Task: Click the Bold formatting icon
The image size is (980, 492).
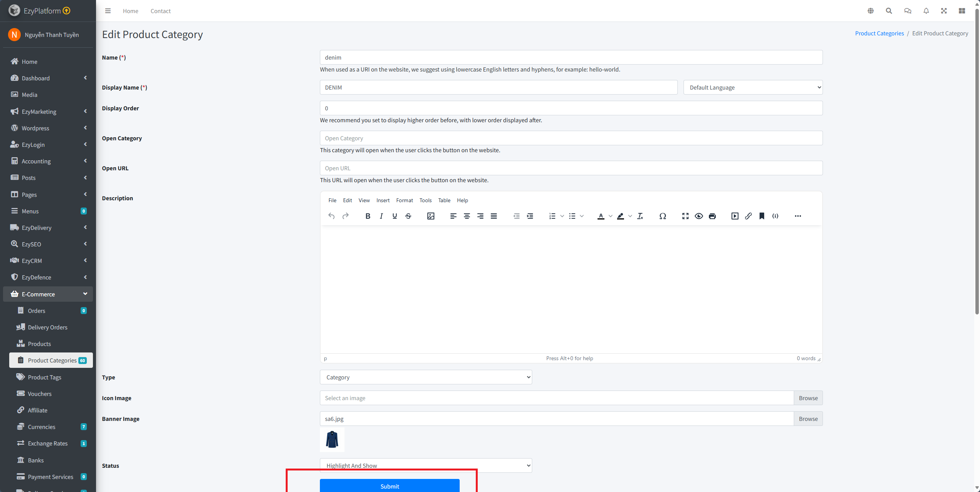Action: tap(367, 216)
